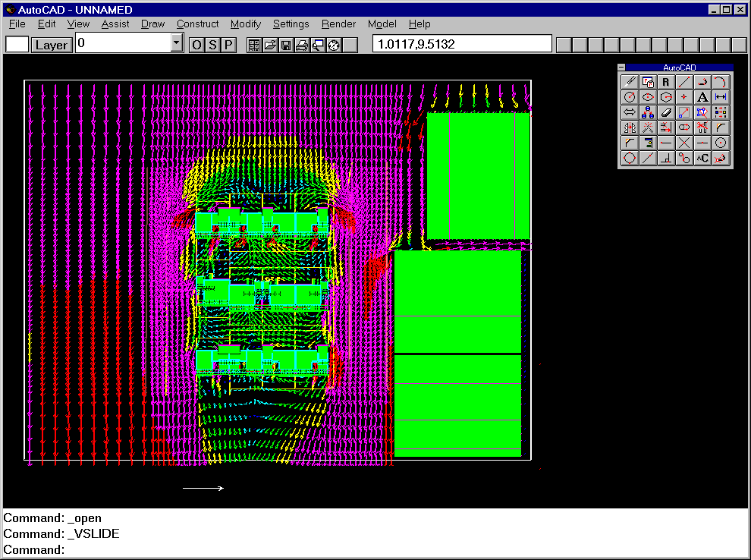Select the Explode tool in the toolbox
The height and width of the screenshot is (560, 751).
(648, 127)
